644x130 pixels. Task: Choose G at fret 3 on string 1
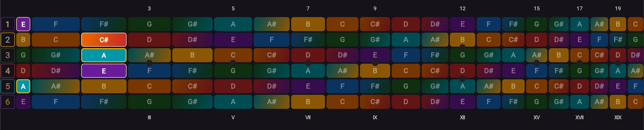149,24
